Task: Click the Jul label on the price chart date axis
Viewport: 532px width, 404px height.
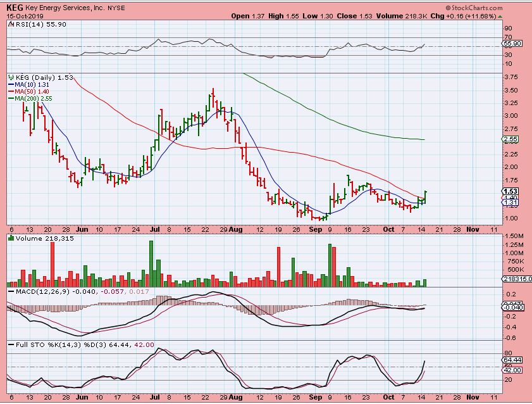Action: 155,229
